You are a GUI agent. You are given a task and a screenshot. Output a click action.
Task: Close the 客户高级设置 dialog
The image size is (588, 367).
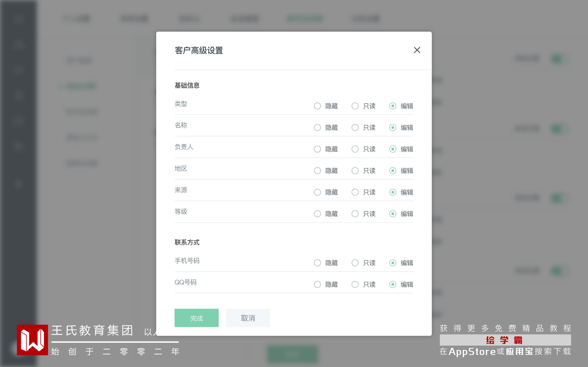(417, 50)
